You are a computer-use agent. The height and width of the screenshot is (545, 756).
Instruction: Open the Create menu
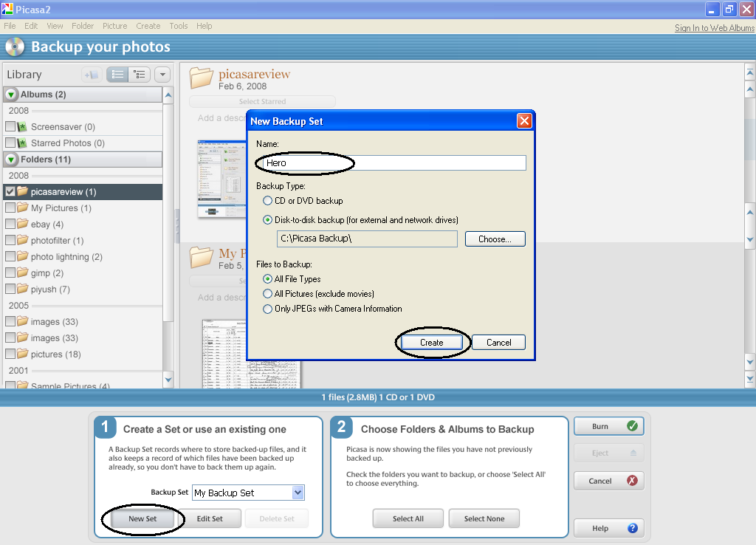[x=148, y=26]
